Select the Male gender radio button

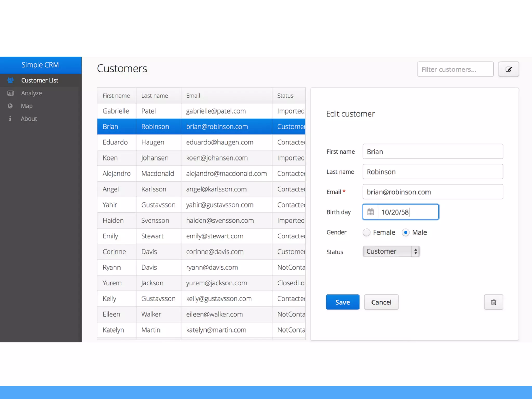pos(405,232)
